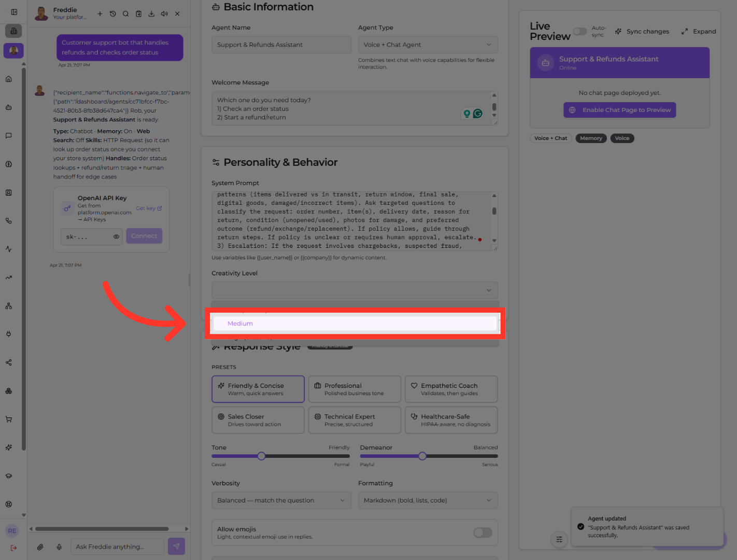Open chat history clock icon
This screenshot has height=560, width=737.
pyautogui.click(x=113, y=14)
